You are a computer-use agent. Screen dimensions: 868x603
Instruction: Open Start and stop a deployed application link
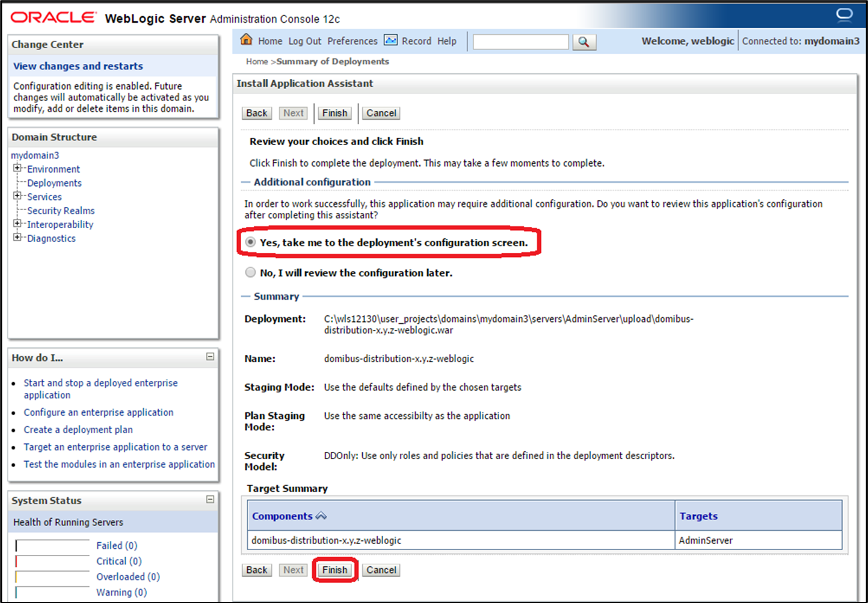tap(100, 389)
